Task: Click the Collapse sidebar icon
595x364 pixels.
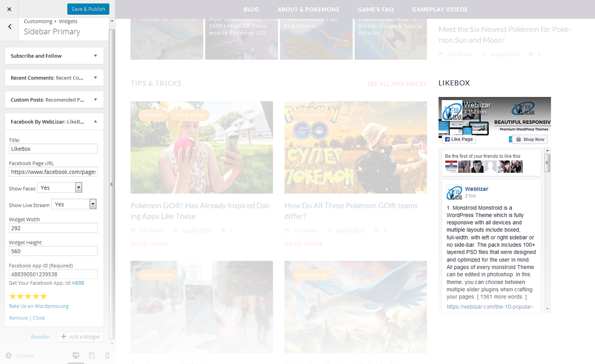Action: tap(8, 356)
